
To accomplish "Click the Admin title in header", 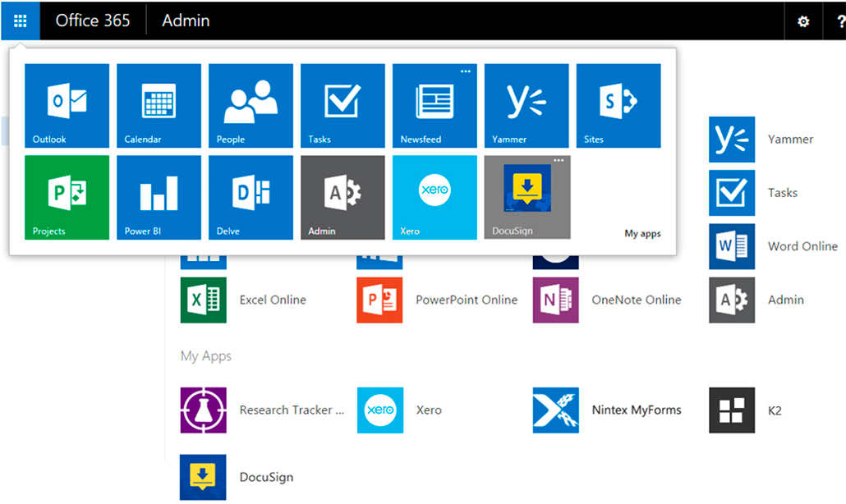I will pyautogui.click(x=186, y=21).
